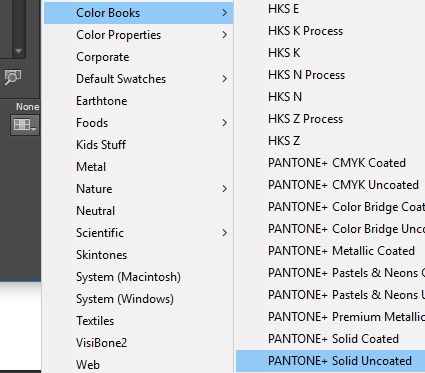425x373 pixels.
Task: Choose the VisiBone2 swatch library
Action: (138, 343)
